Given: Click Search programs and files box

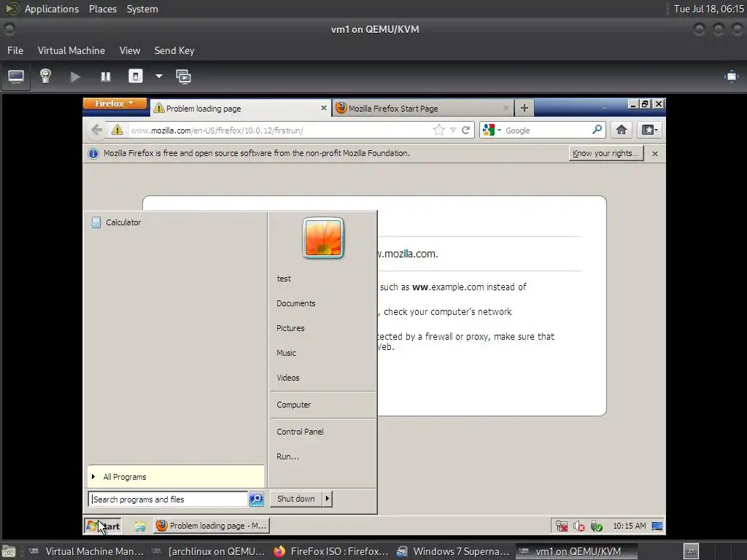Looking at the screenshot, I should [169, 499].
